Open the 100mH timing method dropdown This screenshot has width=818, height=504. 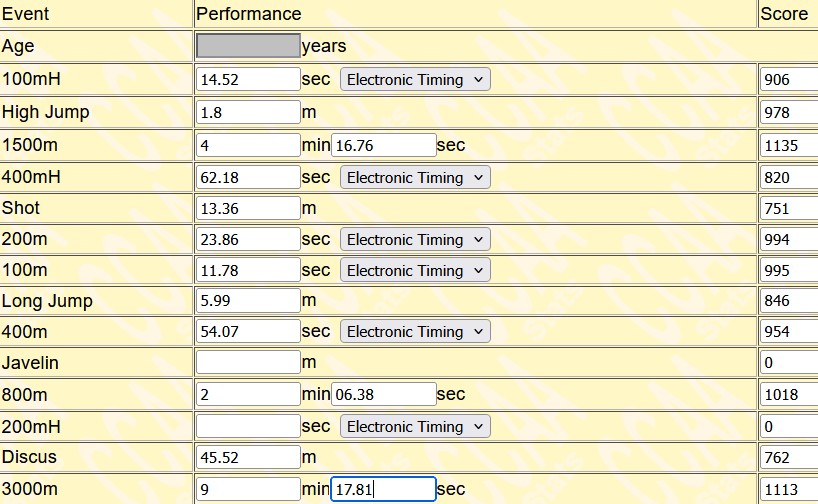[x=415, y=80]
